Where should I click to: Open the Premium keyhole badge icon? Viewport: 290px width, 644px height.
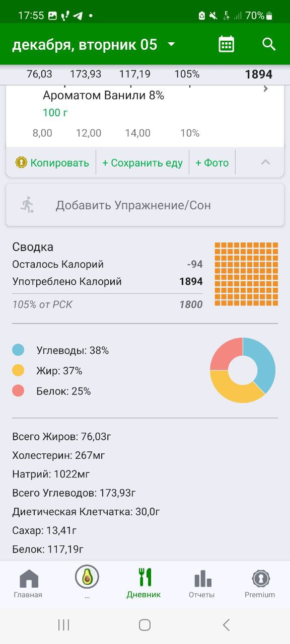(260, 579)
